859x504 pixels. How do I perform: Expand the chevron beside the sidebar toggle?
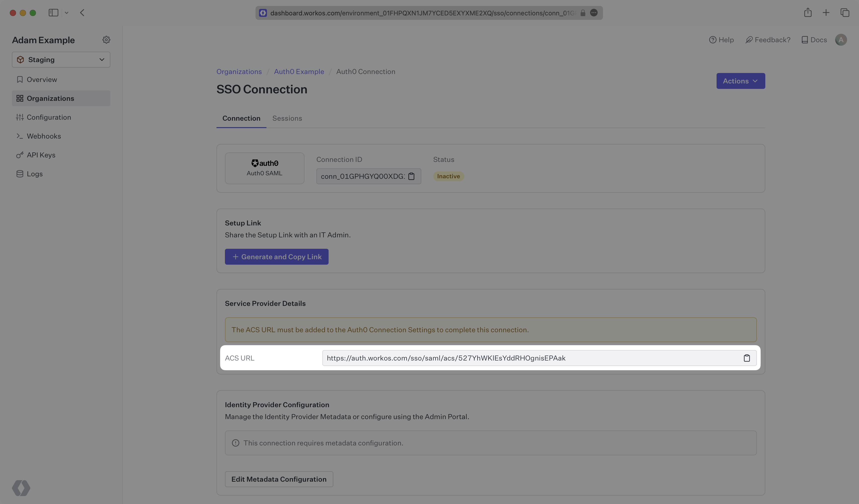point(67,13)
